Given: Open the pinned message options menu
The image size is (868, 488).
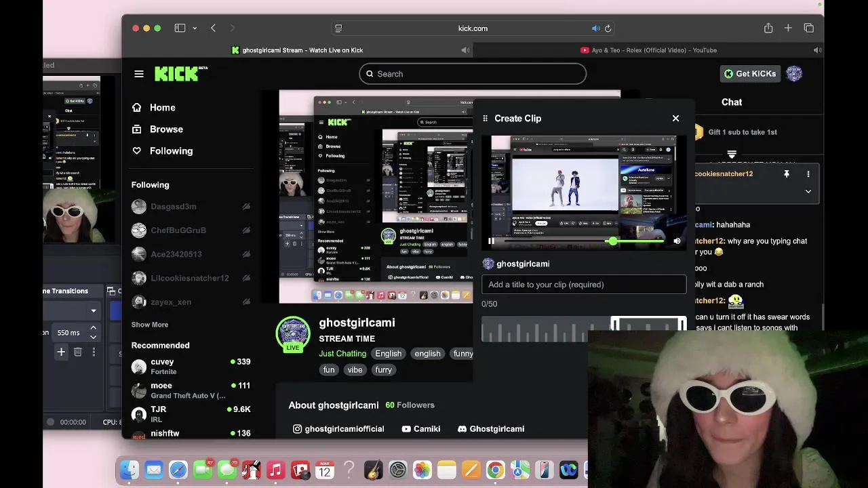Looking at the screenshot, I should tap(808, 174).
